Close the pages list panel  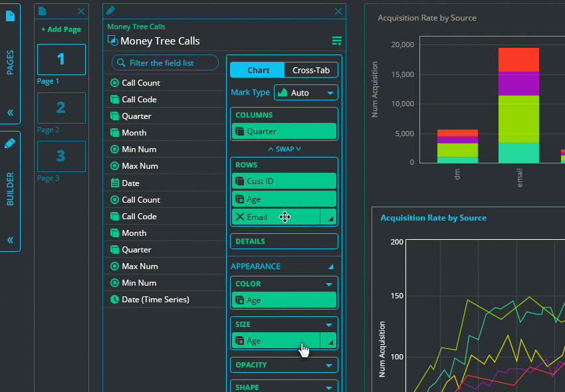(x=81, y=11)
